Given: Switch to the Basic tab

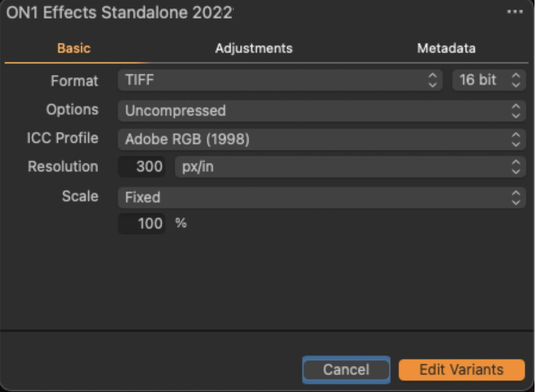Looking at the screenshot, I should tap(74, 49).
